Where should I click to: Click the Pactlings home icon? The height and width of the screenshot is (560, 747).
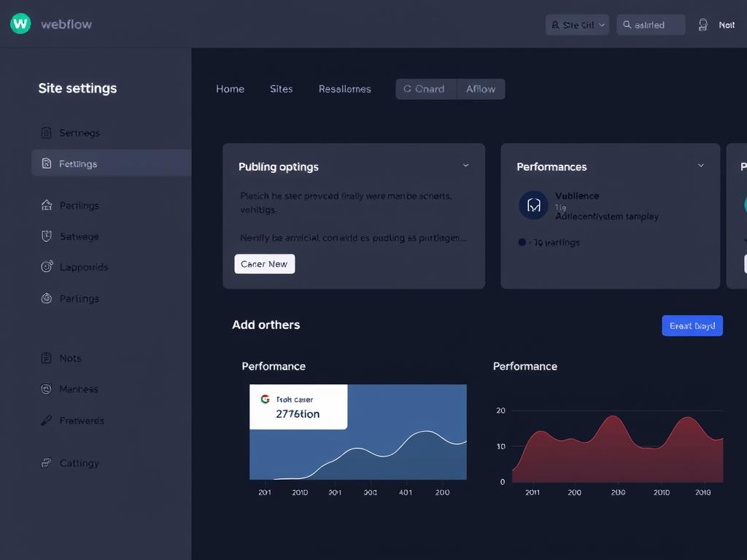tap(47, 205)
